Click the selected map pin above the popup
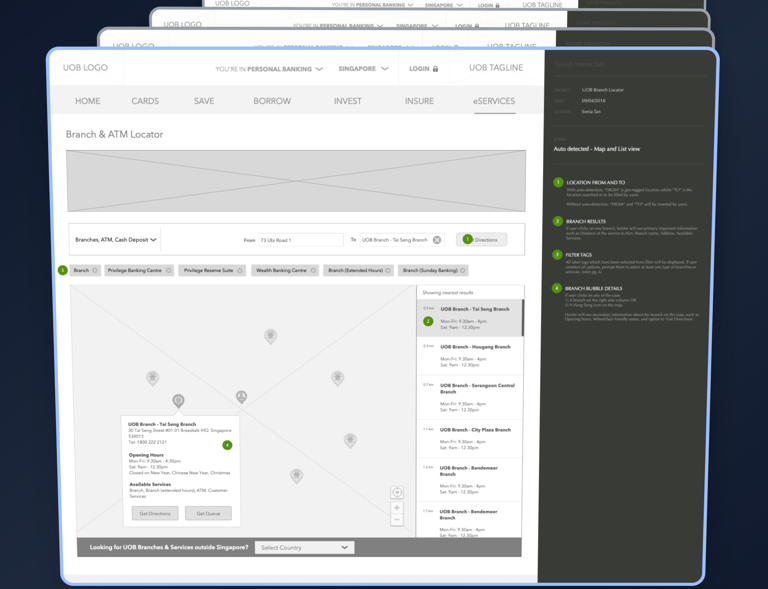Screen dimensions: 768x589 tap(178, 401)
